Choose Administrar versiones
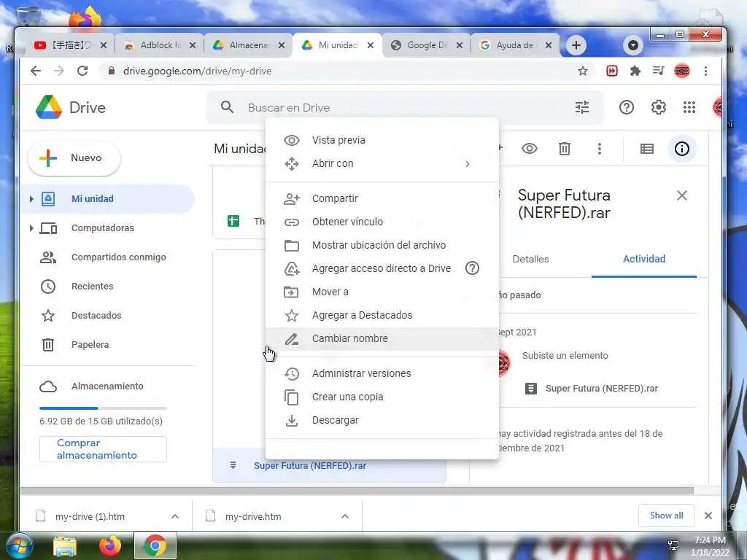The height and width of the screenshot is (560, 747). pos(382,374)
